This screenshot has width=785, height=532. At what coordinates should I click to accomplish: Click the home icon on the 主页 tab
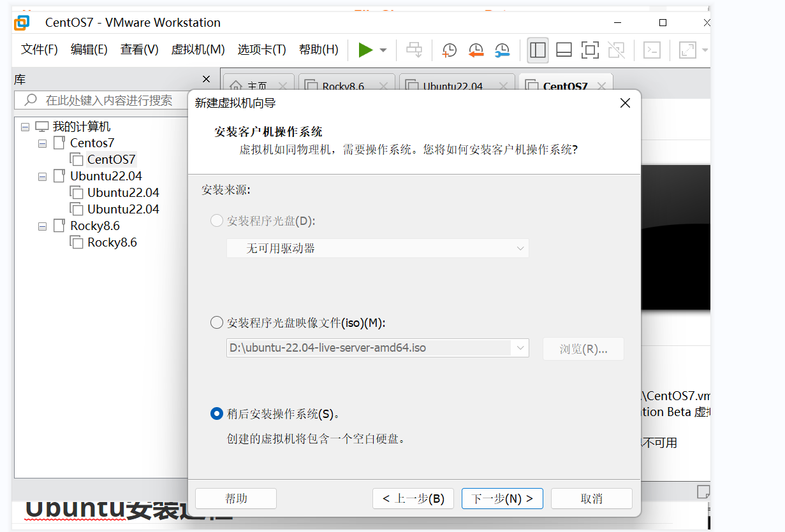tap(236, 86)
